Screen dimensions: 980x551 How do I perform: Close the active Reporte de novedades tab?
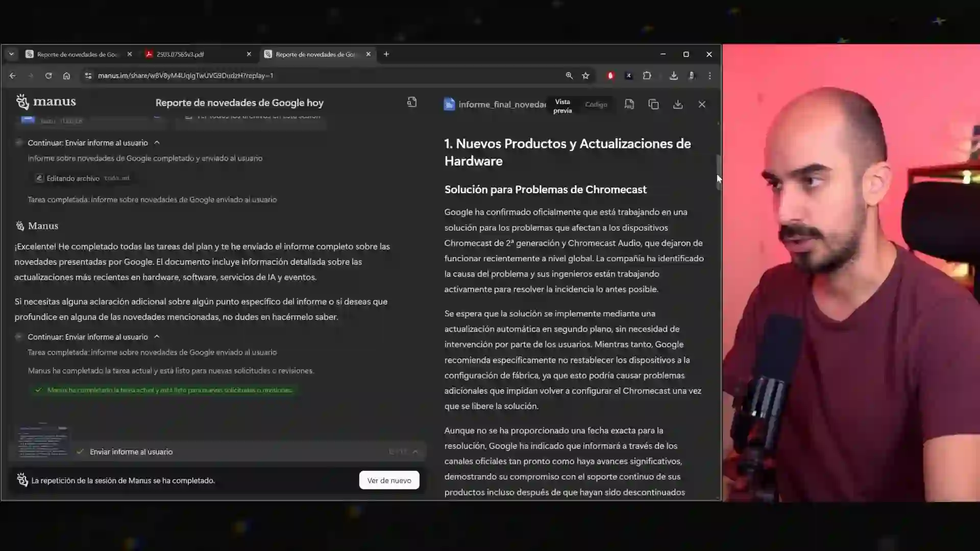tap(369, 54)
